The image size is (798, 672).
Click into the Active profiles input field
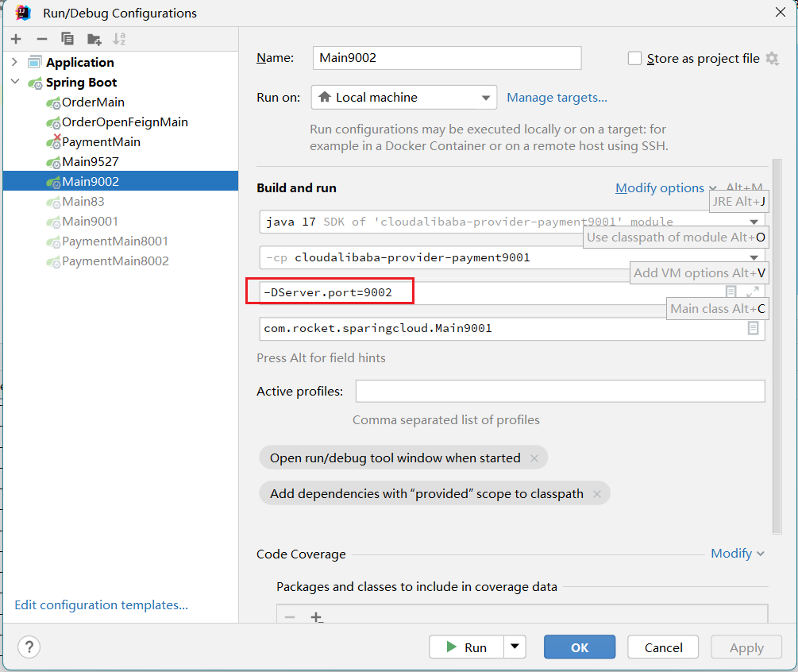[x=560, y=392]
